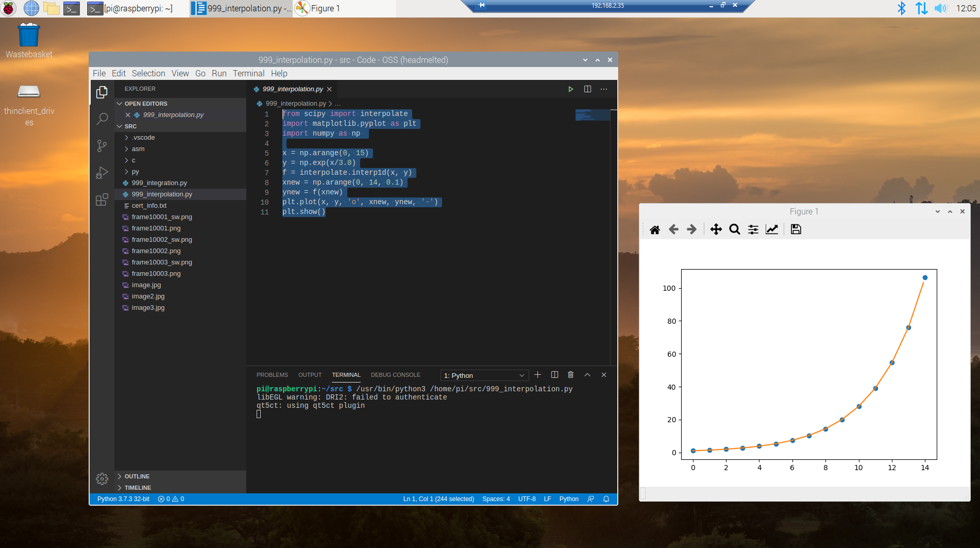Toggle the split editor layout icon
Viewport: 980px width, 548px height.
click(587, 89)
